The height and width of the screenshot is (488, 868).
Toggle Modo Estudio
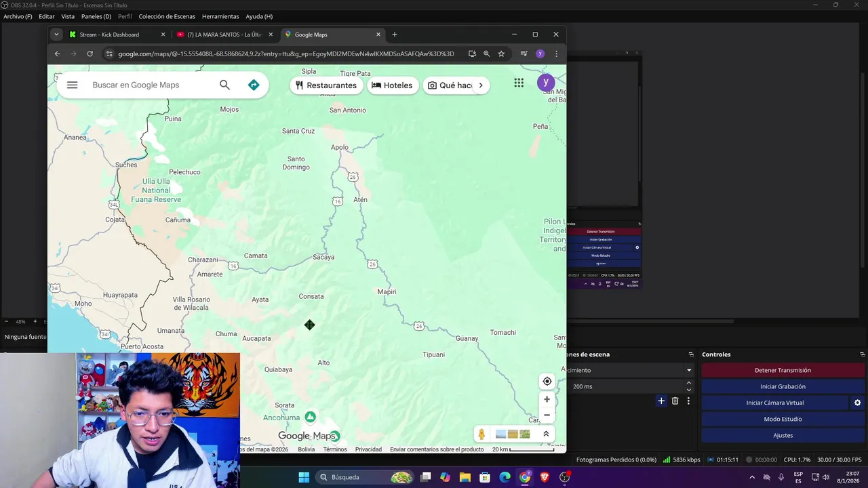point(783,419)
